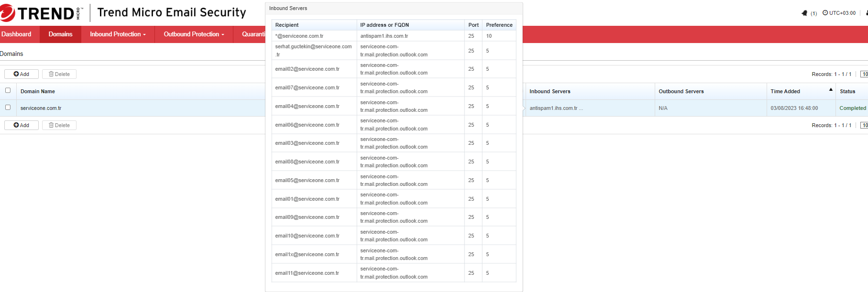Open the bottom records-per-page dropdown
Screen dimensions: 868x292
864,125
